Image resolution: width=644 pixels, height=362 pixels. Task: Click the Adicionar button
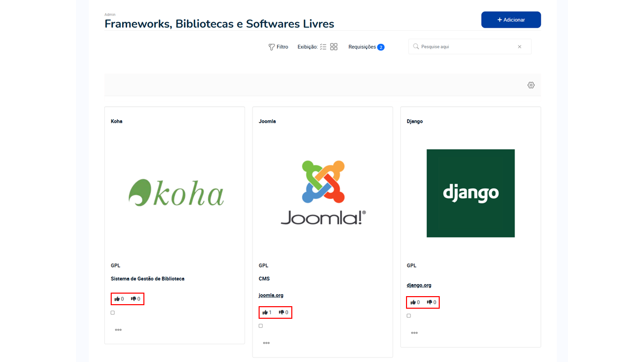coord(511,20)
